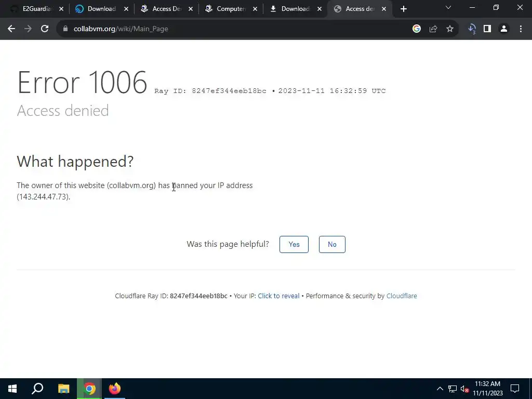This screenshot has width=532, height=399.
Task: Toggle the side panel icon
Action: click(x=487, y=29)
